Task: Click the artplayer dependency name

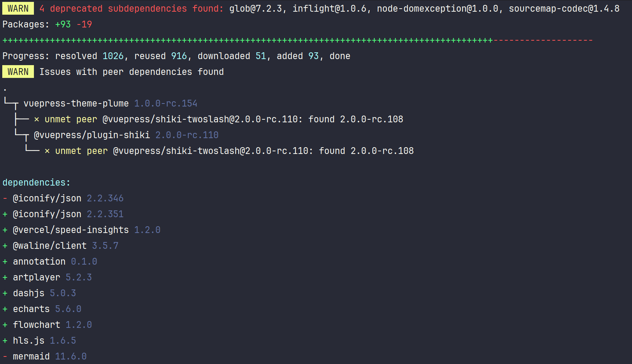Action: coord(36,277)
